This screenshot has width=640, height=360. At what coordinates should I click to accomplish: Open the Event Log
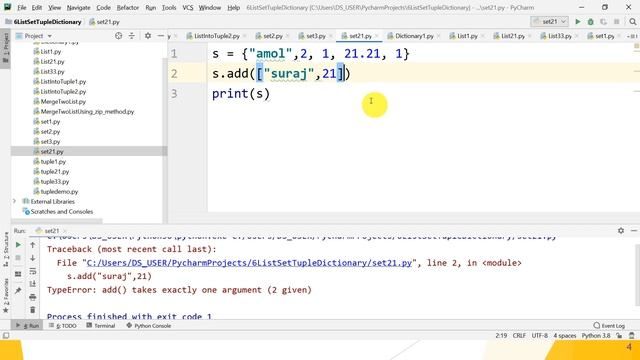609,326
